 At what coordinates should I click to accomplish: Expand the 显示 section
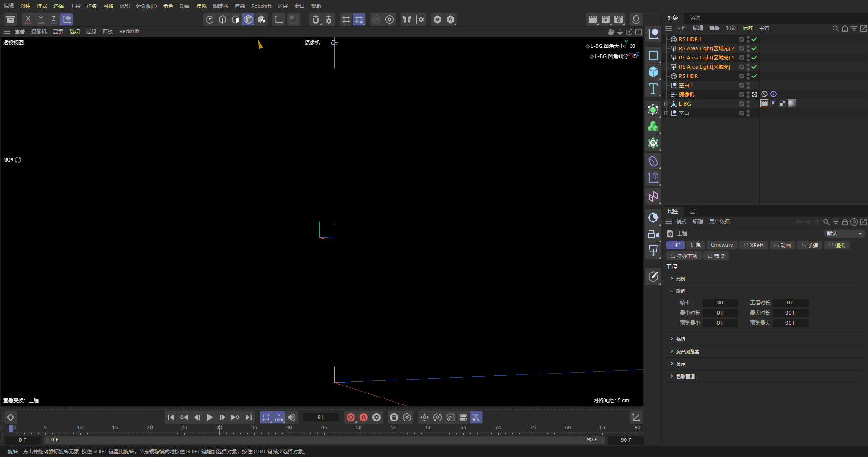[672, 364]
